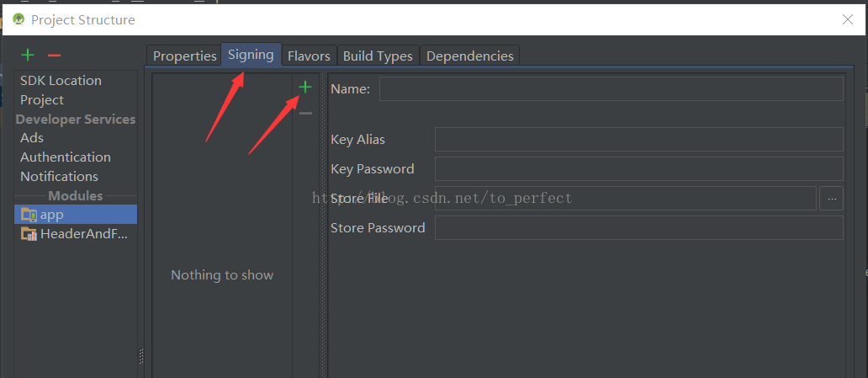Image resolution: width=868 pixels, height=378 pixels.
Task: Click the Developer Services heading
Action: point(76,120)
